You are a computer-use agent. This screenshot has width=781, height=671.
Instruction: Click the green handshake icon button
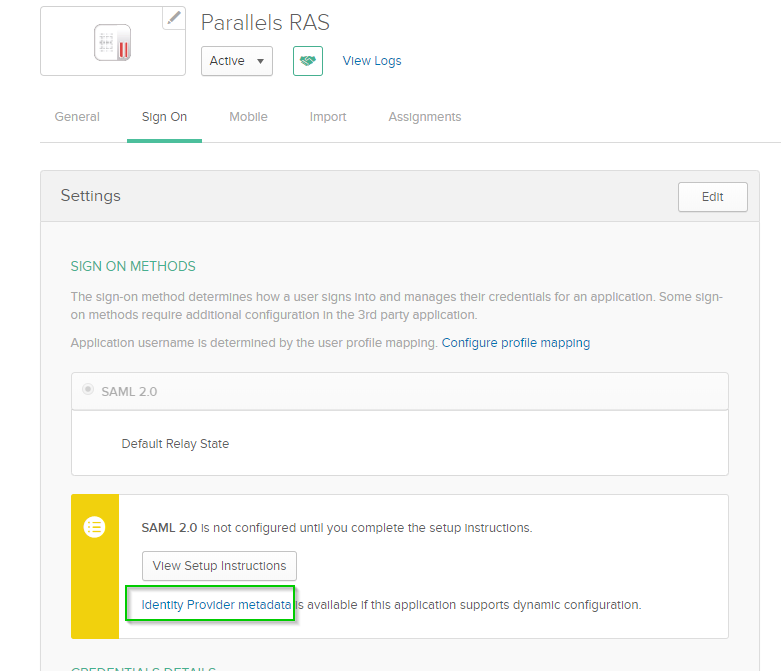pos(307,61)
